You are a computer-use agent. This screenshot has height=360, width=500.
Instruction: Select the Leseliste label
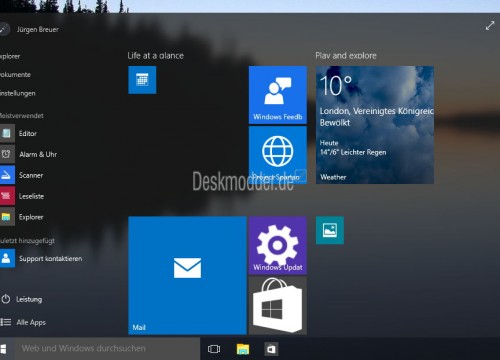[x=31, y=196]
